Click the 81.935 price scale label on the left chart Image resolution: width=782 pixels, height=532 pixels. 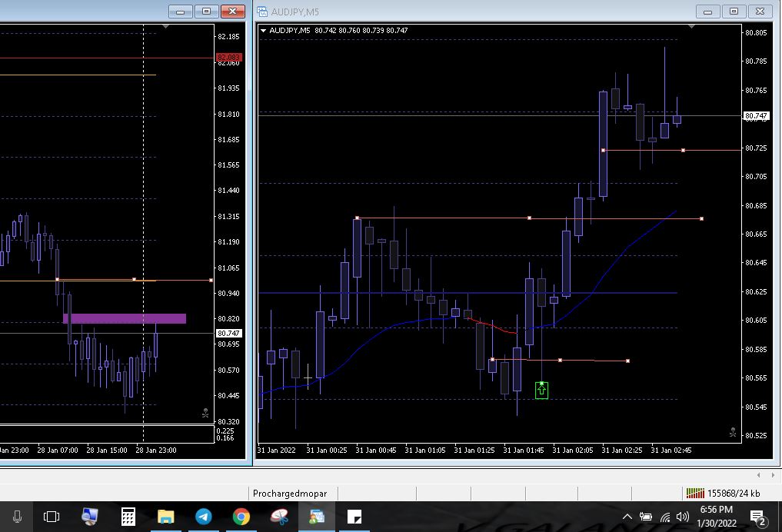coord(228,88)
